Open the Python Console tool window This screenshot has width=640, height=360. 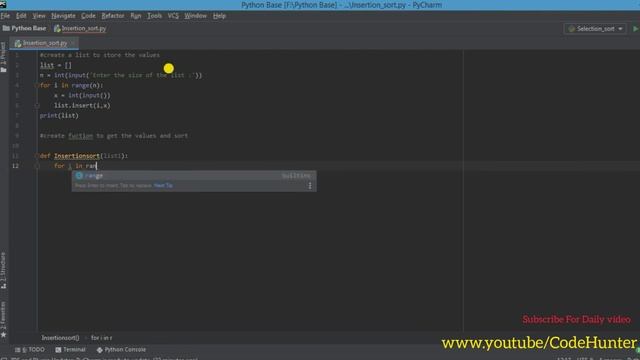tap(121, 350)
